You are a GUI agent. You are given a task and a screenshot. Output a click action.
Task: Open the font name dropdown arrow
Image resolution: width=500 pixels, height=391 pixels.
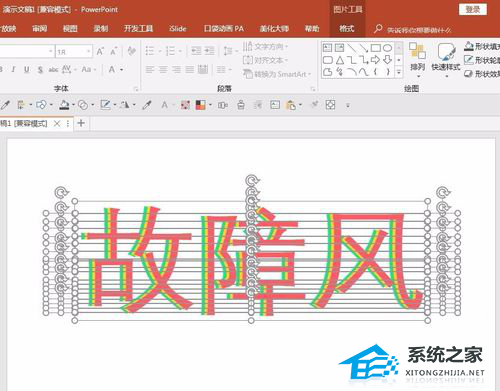(x=51, y=51)
